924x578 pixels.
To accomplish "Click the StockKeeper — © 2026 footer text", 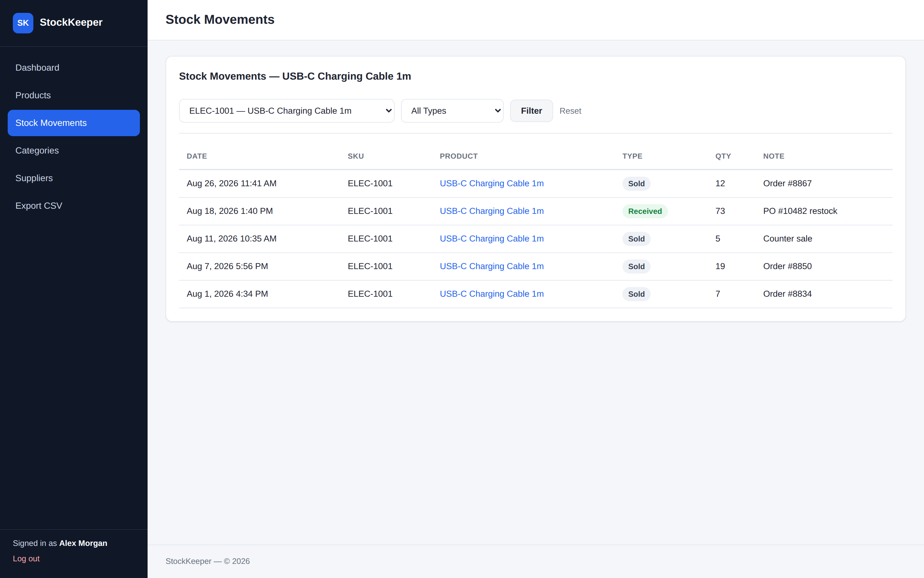I will [x=207, y=561].
